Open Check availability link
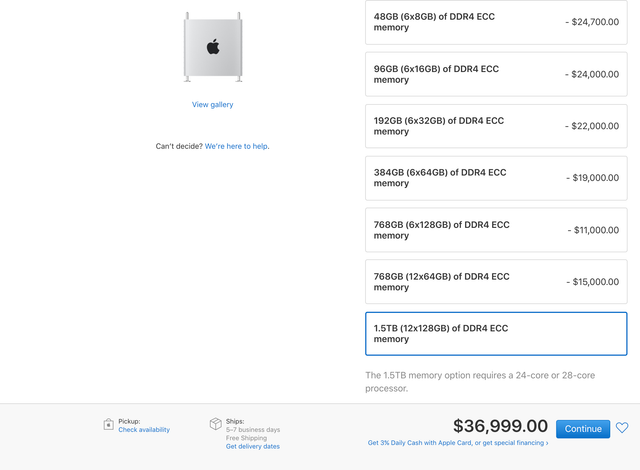Viewport: 640px width, 470px height. 144,430
